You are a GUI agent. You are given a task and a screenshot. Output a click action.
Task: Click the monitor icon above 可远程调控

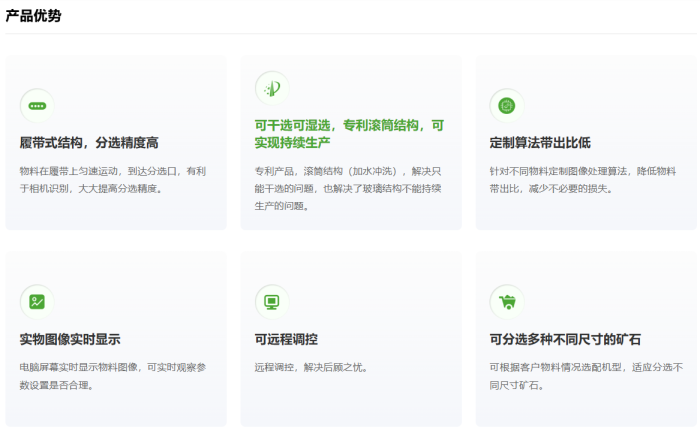pos(271,301)
